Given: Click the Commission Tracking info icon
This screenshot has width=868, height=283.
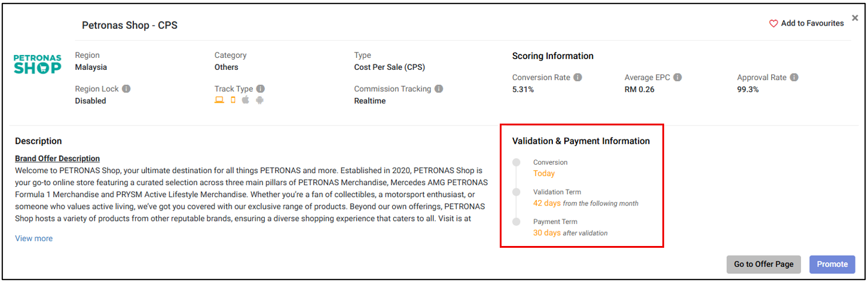Looking at the screenshot, I should (x=439, y=89).
